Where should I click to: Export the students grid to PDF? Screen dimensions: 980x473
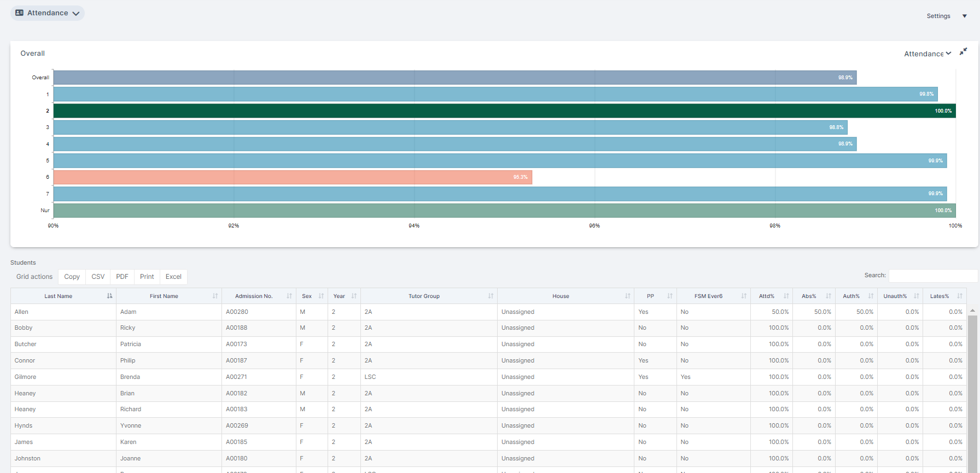coord(122,277)
